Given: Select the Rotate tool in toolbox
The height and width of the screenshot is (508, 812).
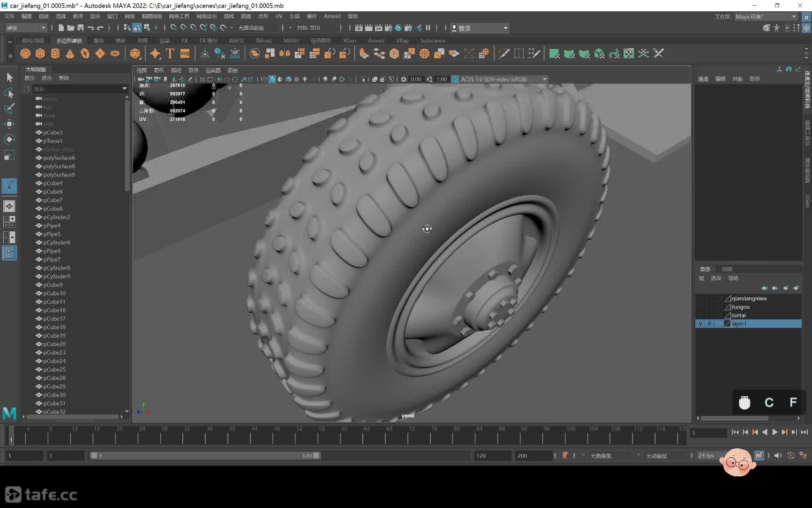Looking at the screenshot, I should [9, 139].
